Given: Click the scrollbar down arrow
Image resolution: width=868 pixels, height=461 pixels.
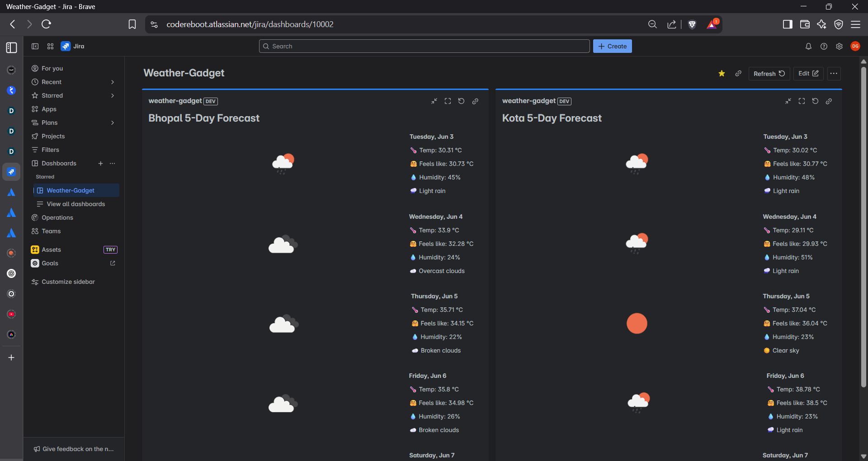Looking at the screenshot, I should click(x=863, y=456).
